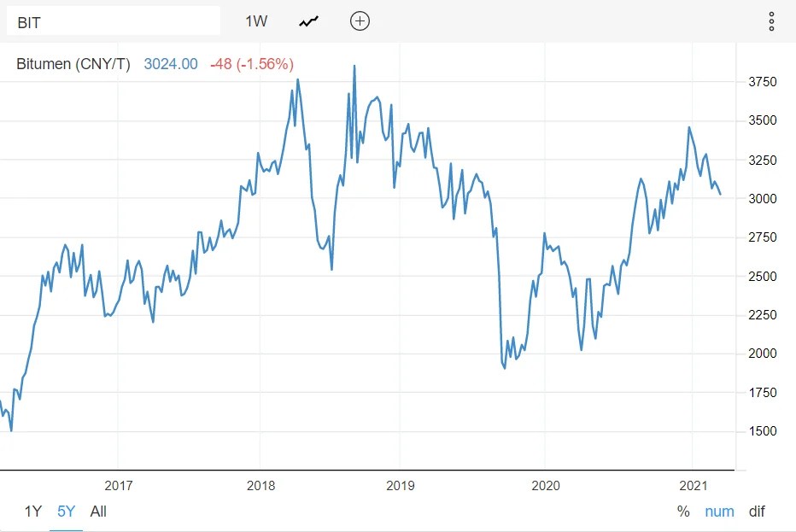This screenshot has width=796, height=532.
Task: Open the compare symbol plus icon
Action: click(x=360, y=20)
